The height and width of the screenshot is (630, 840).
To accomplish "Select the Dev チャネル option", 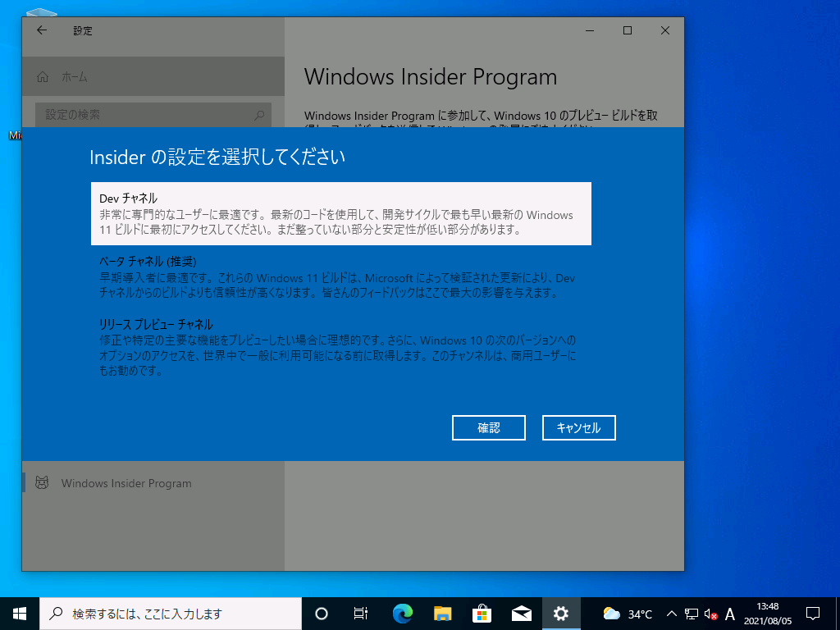I will [x=340, y=213].
